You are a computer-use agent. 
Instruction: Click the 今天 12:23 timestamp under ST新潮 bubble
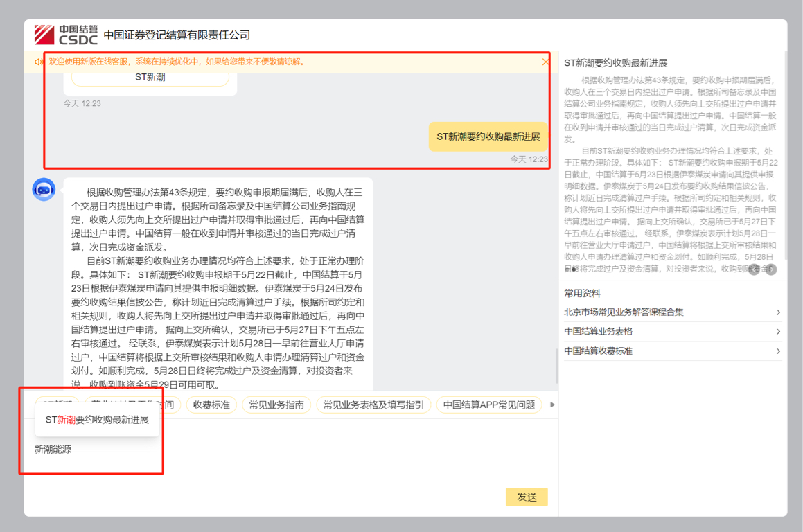82,103
